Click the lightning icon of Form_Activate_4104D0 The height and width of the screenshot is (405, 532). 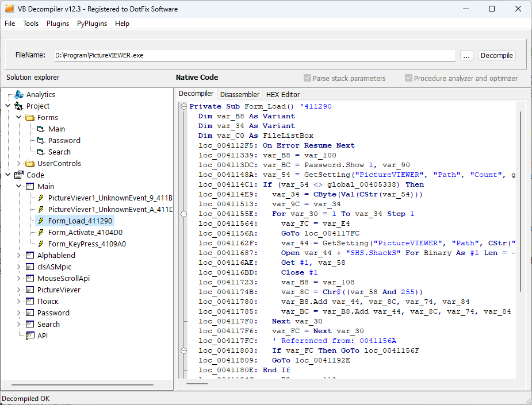[x=41, y=233]
